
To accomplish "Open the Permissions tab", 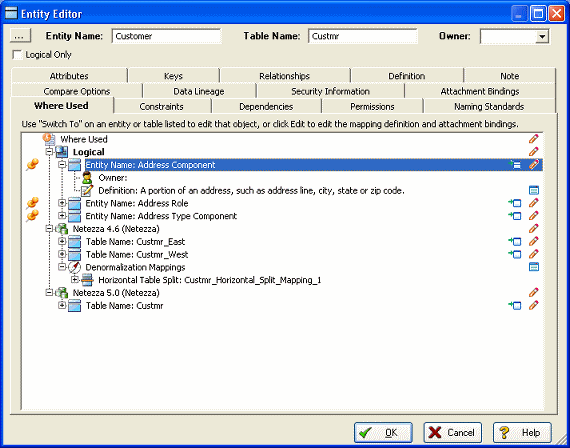I will click(372, 106).
